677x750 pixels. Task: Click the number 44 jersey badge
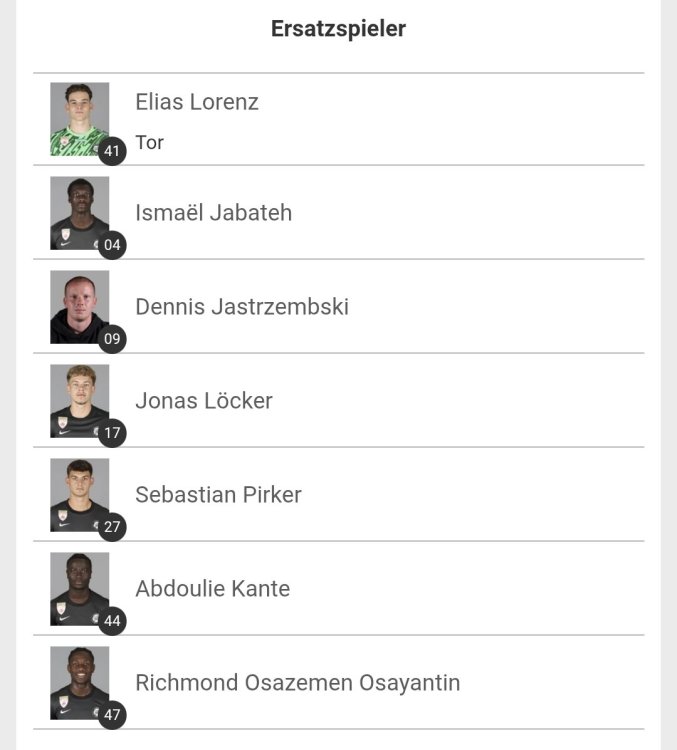point(112,621)
